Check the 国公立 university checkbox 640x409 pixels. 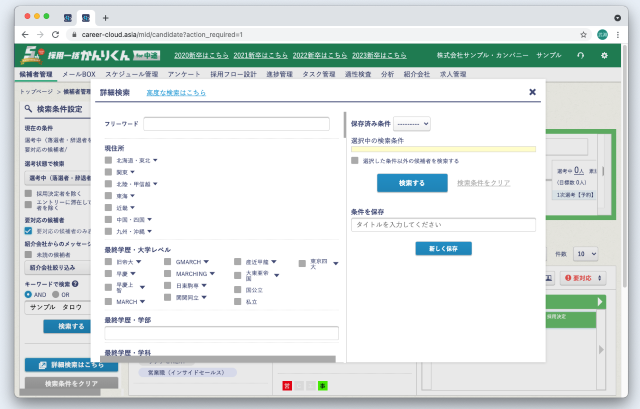point(237,287)
